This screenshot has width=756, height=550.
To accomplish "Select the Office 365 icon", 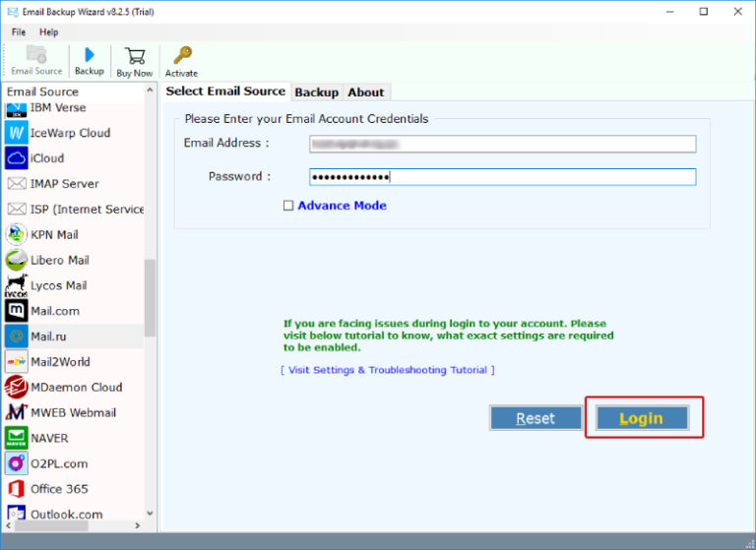I will [17, 489].
